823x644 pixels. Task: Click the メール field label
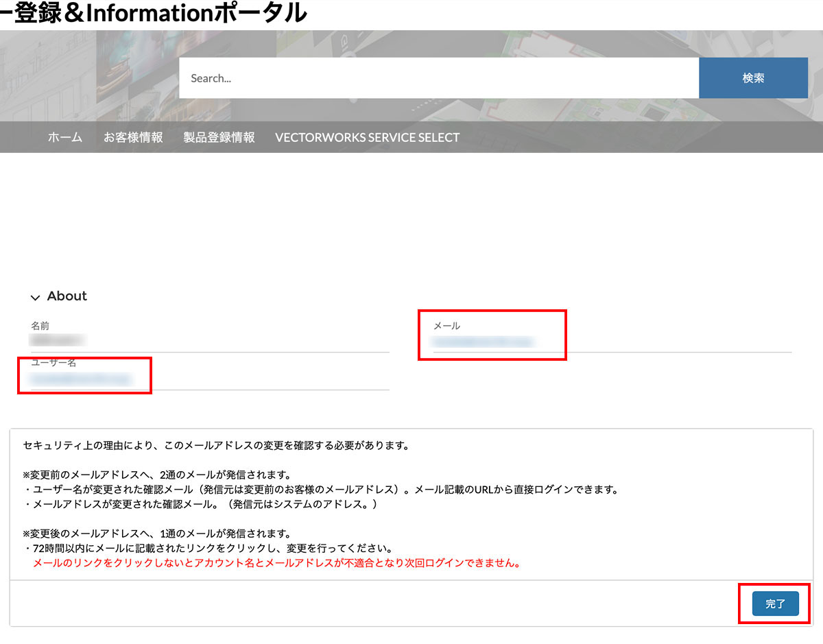pyautogui.click(x=446, y=326)
